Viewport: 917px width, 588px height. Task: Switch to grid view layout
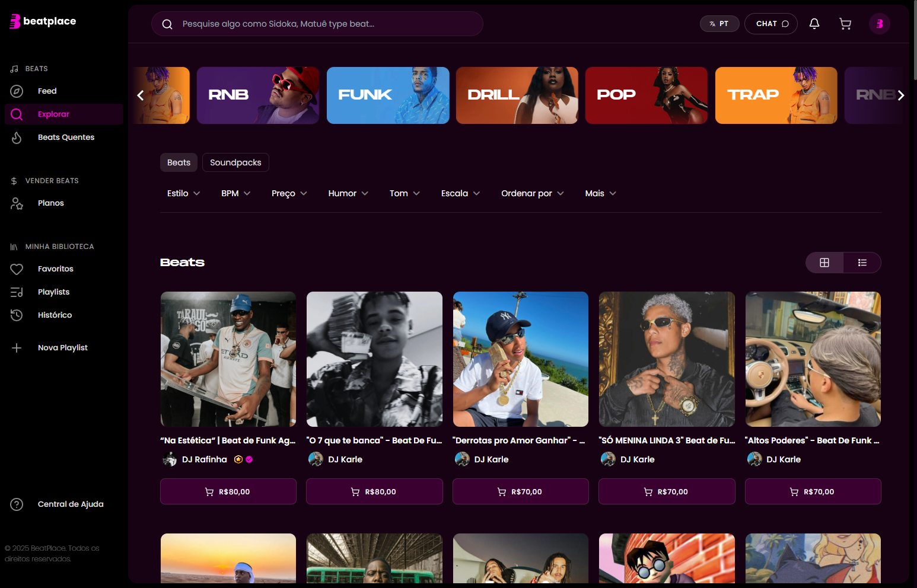(824, 263)
